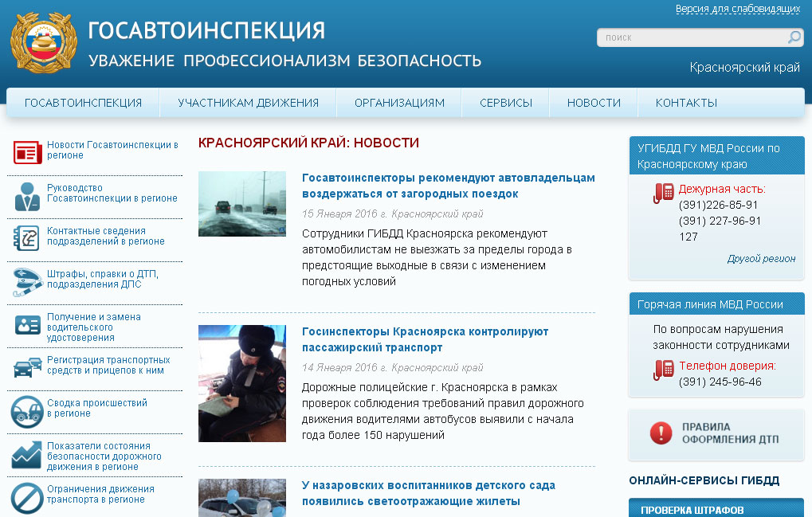Click the police cap icon by Штрафы, справки
812x517 pixels.
pyautogui.click(x=27, y=282)
